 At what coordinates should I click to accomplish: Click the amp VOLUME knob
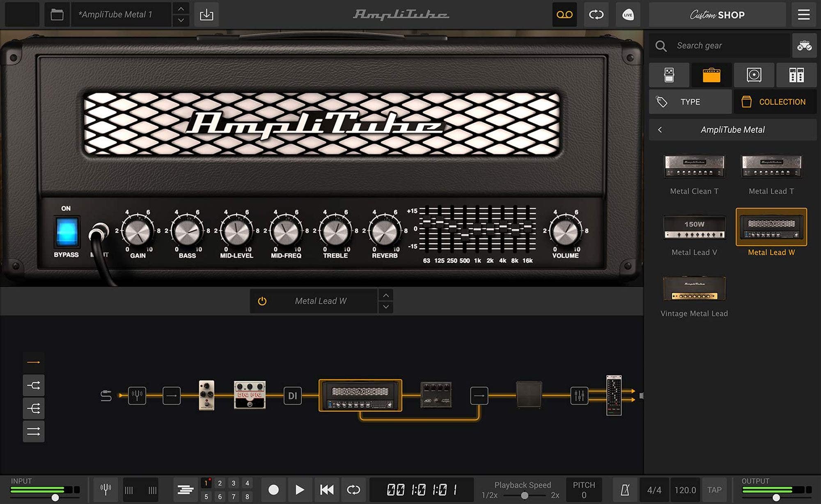565,232
